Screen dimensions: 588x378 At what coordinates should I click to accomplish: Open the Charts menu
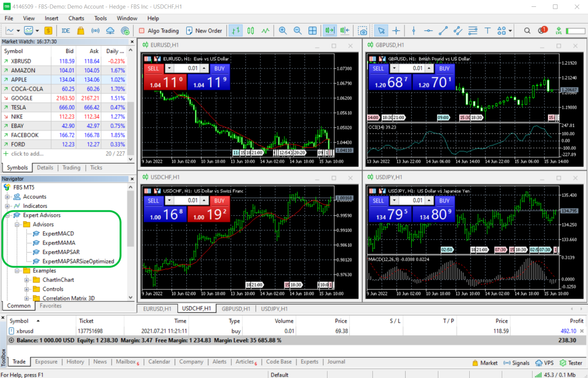[76, 18]
